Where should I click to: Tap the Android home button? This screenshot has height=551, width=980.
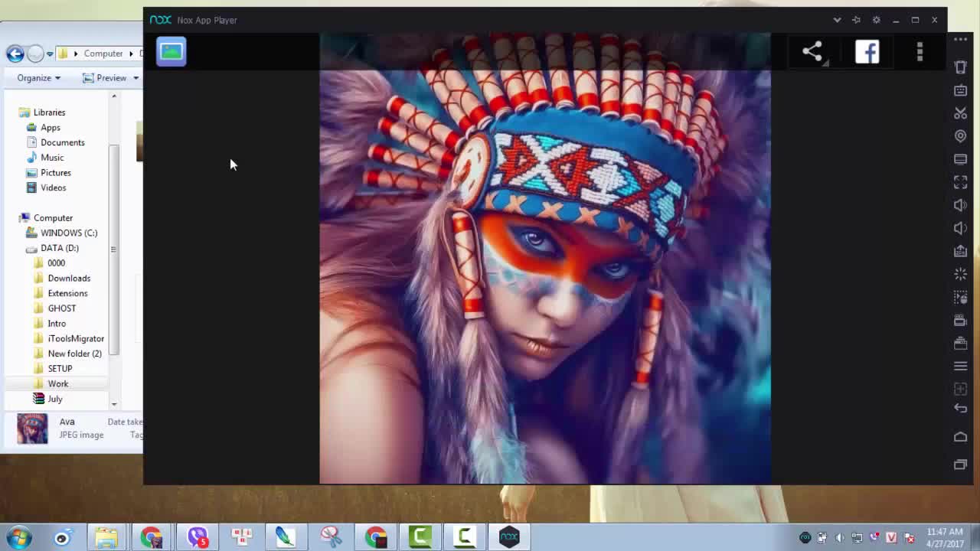960,437
